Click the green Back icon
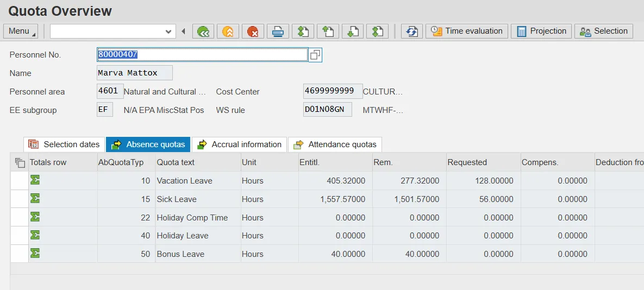Viewport: 644px width, 290px height. 203,31
